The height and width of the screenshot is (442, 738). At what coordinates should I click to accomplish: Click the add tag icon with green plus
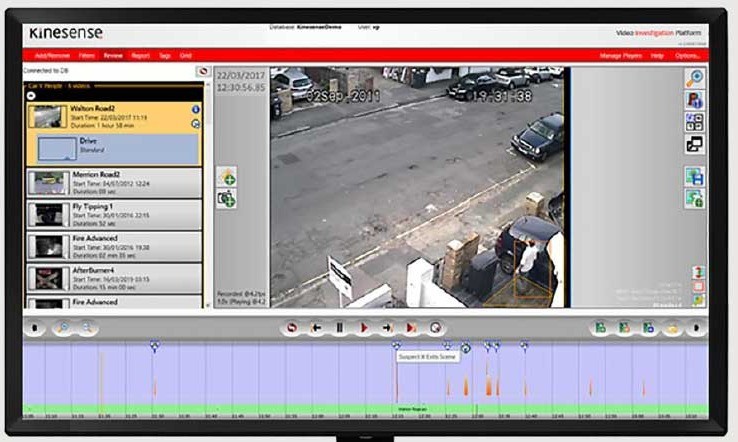[x=227, y=177]
